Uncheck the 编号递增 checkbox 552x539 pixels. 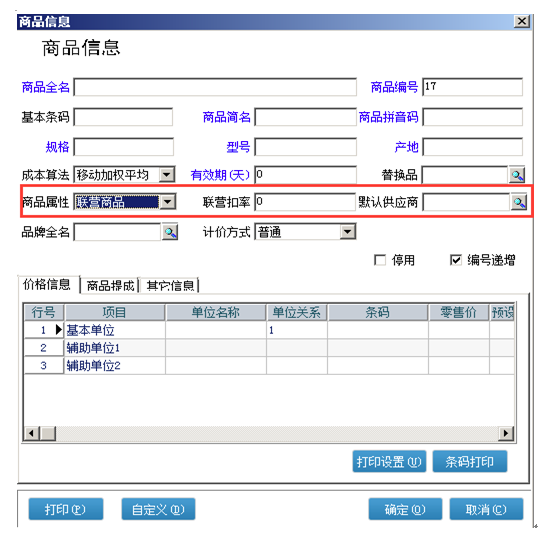click(x=456, y=260)
